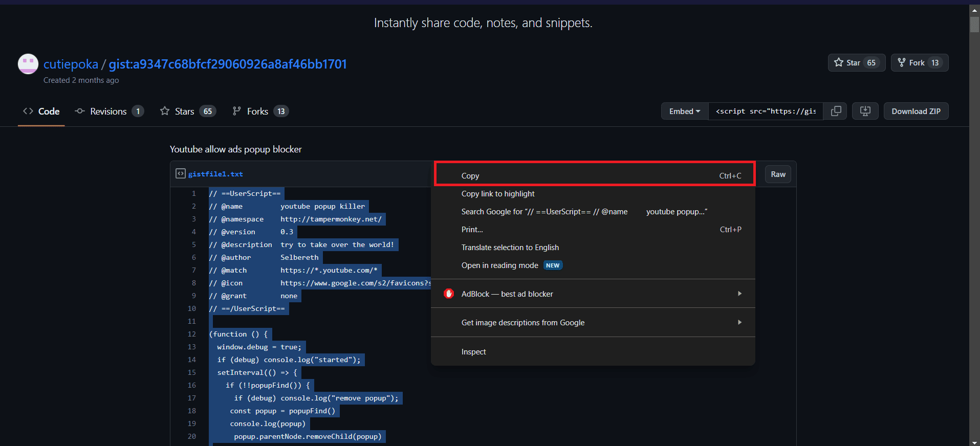
Task: Click the 'window.debug = true;' line
Action: (x=259, y=347)
